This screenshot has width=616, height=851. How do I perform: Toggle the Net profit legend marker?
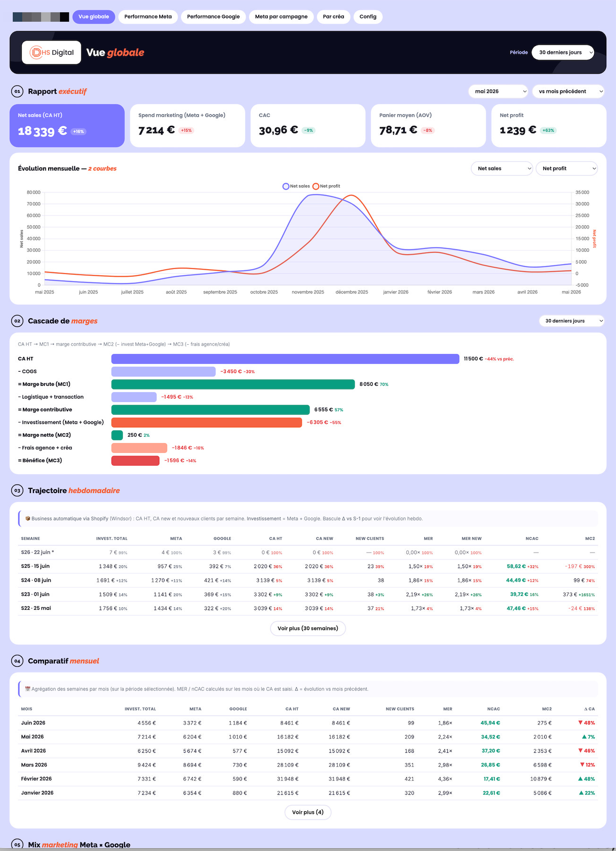(x=316, y=186)
